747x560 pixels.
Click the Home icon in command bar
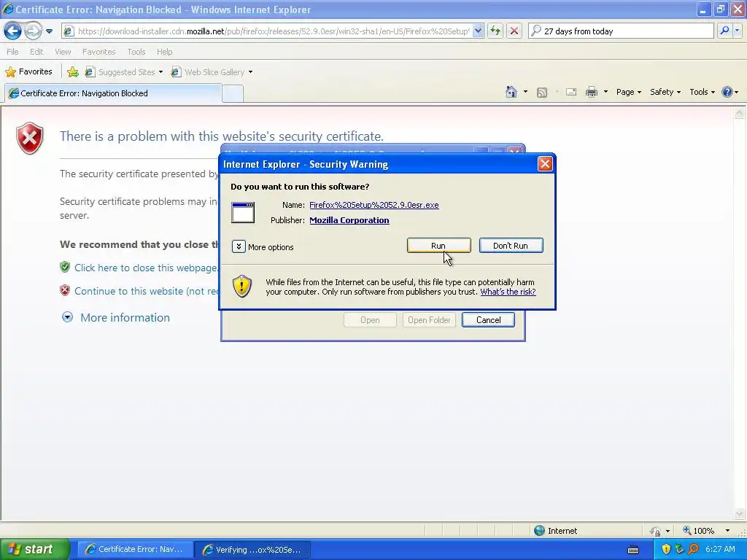click(x=511, y=92)
